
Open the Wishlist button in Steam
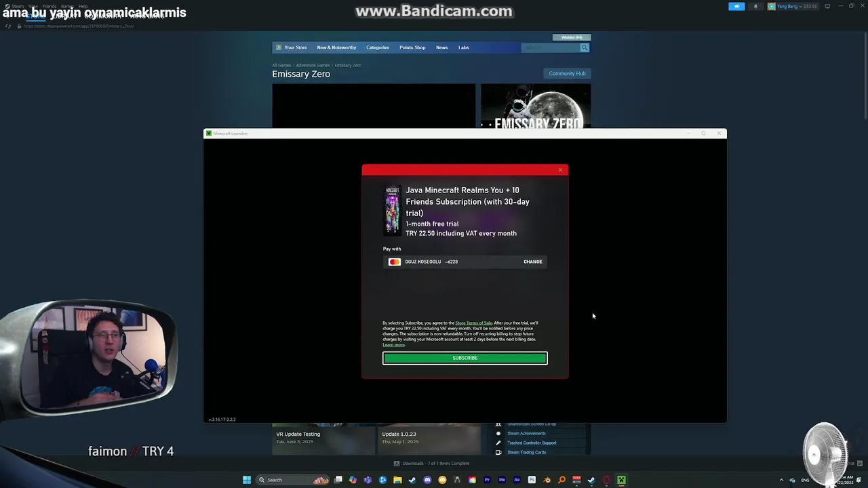(x=572, y=37)
